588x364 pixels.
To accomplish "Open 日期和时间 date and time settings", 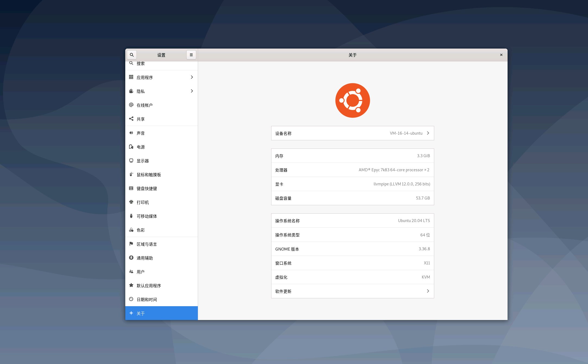I will click(x=161, y=299).
